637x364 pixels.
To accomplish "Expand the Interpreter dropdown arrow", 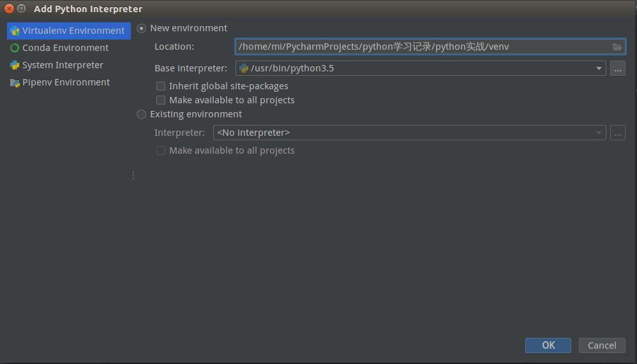I will [599, 133].
